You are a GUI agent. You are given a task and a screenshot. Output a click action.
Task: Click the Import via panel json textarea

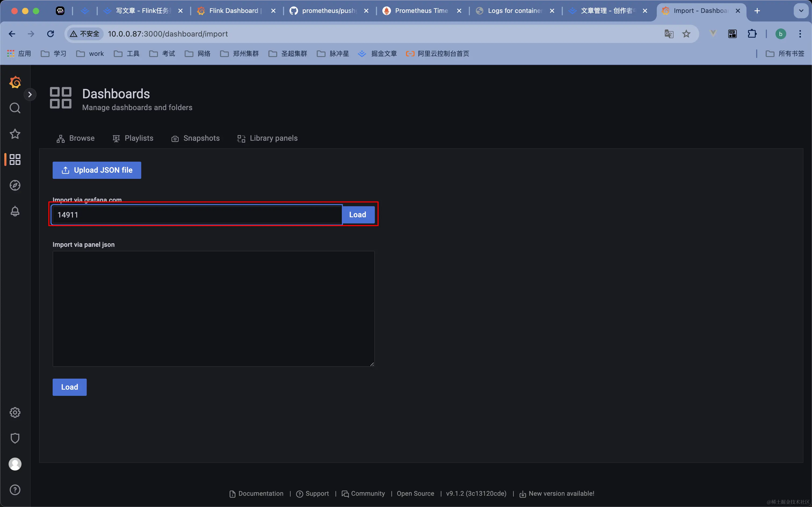coord(213,309)
